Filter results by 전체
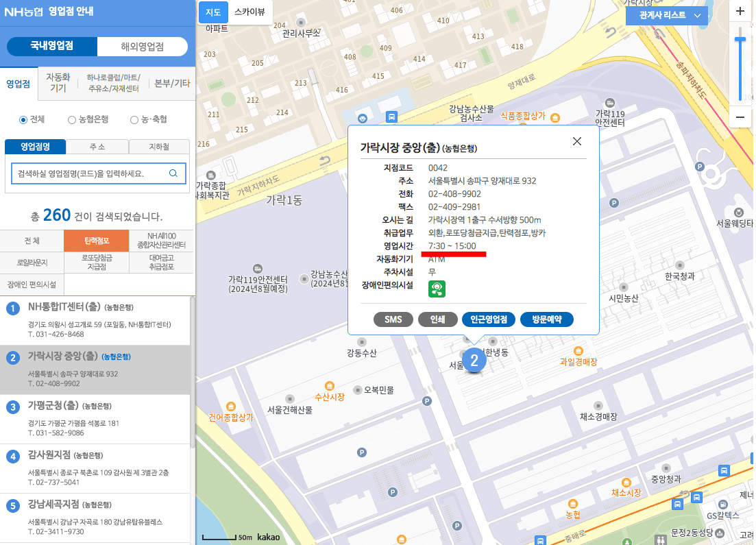This screenshot has width=756, height=545. coord(32,241)
